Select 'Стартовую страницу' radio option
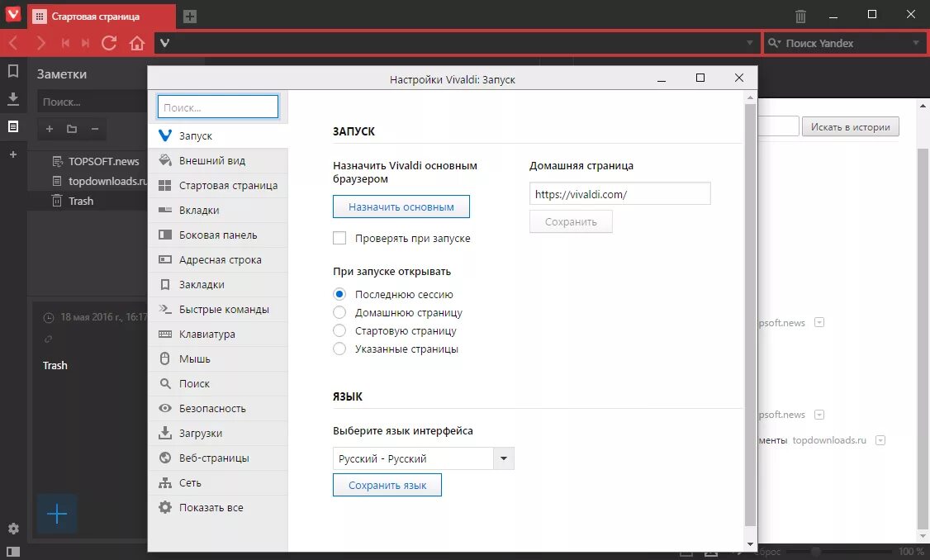 [x=339, y=331]
